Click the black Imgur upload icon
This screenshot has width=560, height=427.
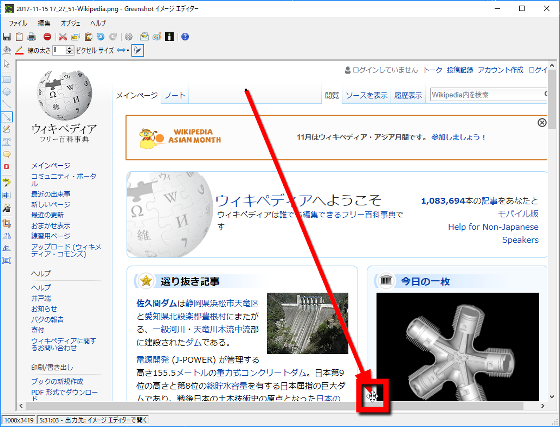tap(169, 36)
